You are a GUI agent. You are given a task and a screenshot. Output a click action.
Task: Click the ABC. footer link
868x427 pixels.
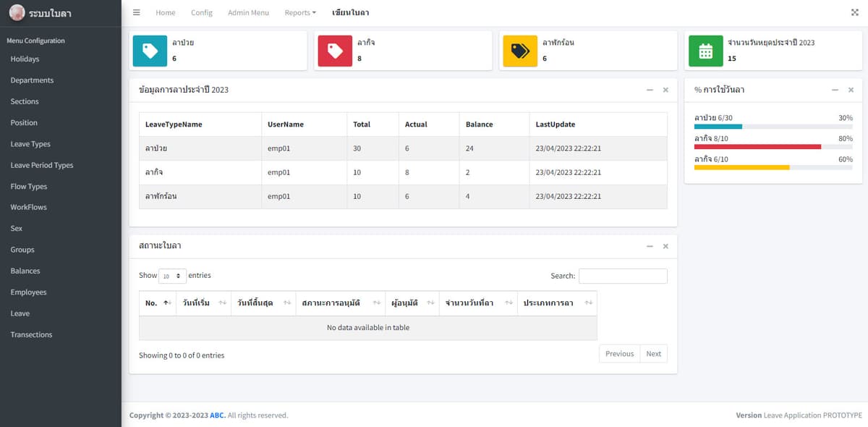pyautogui.click(x=218, y=415)
